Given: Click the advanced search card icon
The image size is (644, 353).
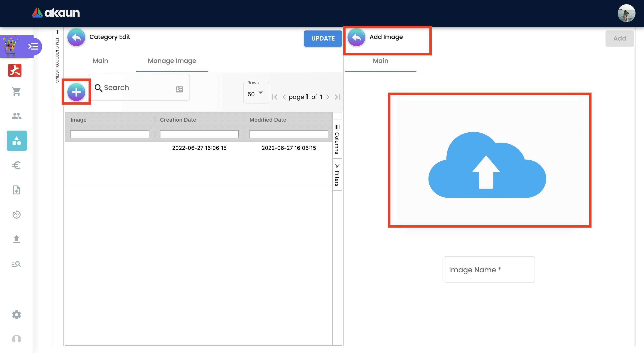Looking at the screenshot, I should coord(179,89).
